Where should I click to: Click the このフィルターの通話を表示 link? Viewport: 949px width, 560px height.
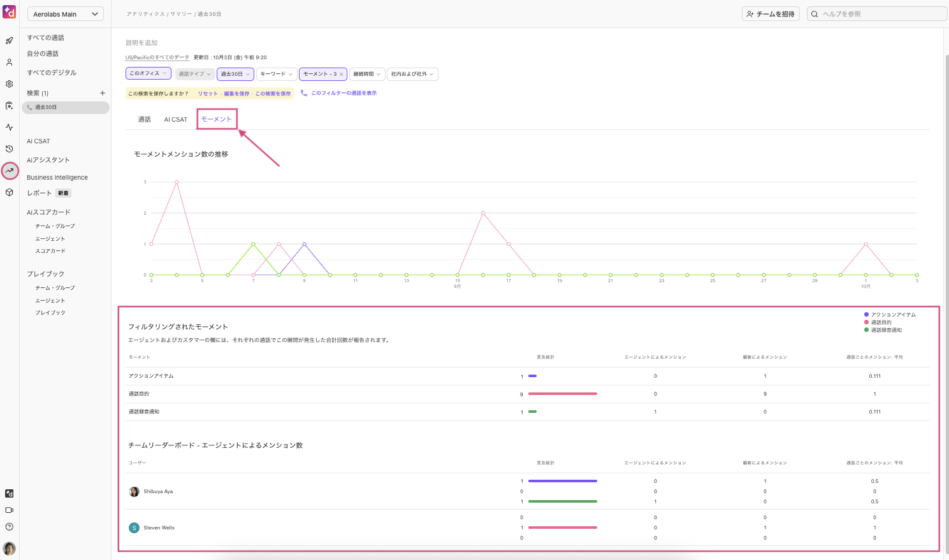click(x=344, y=93)
